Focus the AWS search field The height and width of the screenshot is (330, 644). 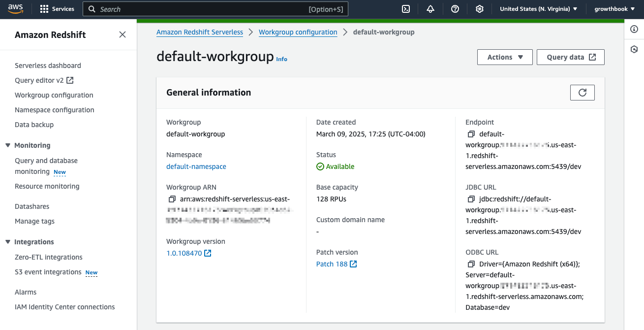pyautogui.click(x=215, y=9)
